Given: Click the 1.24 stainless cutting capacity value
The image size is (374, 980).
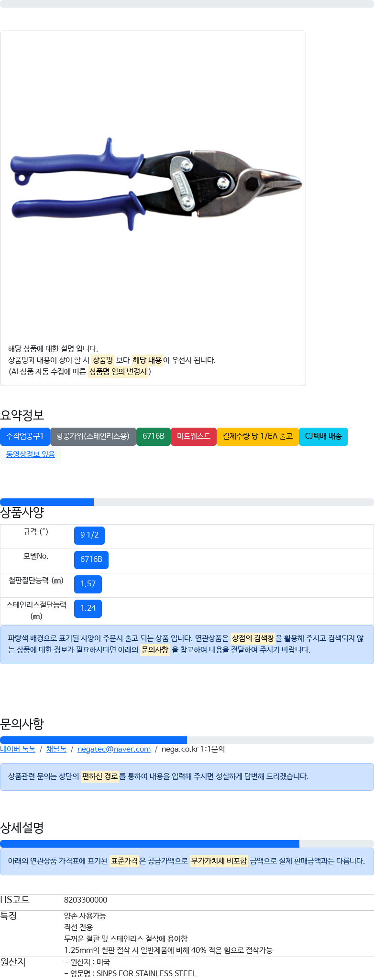Looking at the screenshot, I should tap(88, 608).
